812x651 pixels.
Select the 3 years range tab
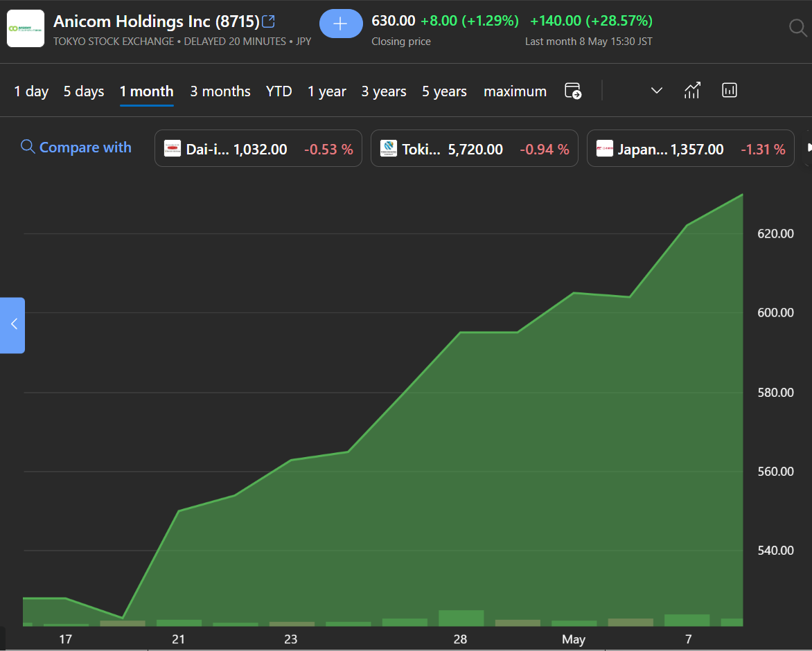tap(384, 91)
